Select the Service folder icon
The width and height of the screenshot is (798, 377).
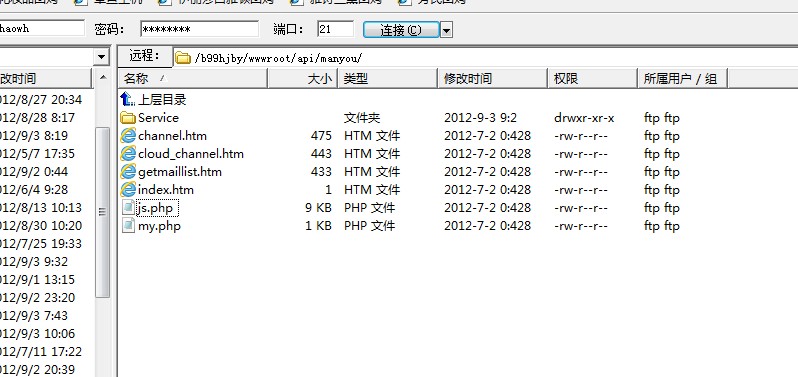[x=128, y=118]
